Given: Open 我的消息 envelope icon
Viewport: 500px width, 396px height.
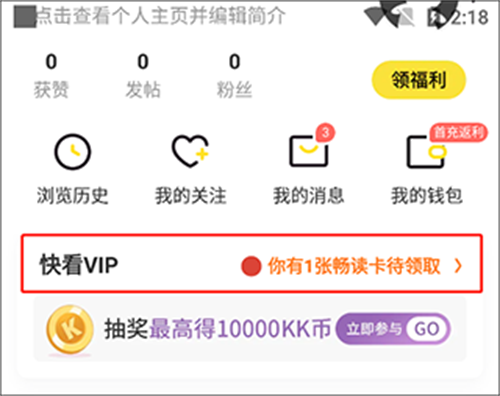Looking at the screenshot, I should coord(309,151).
